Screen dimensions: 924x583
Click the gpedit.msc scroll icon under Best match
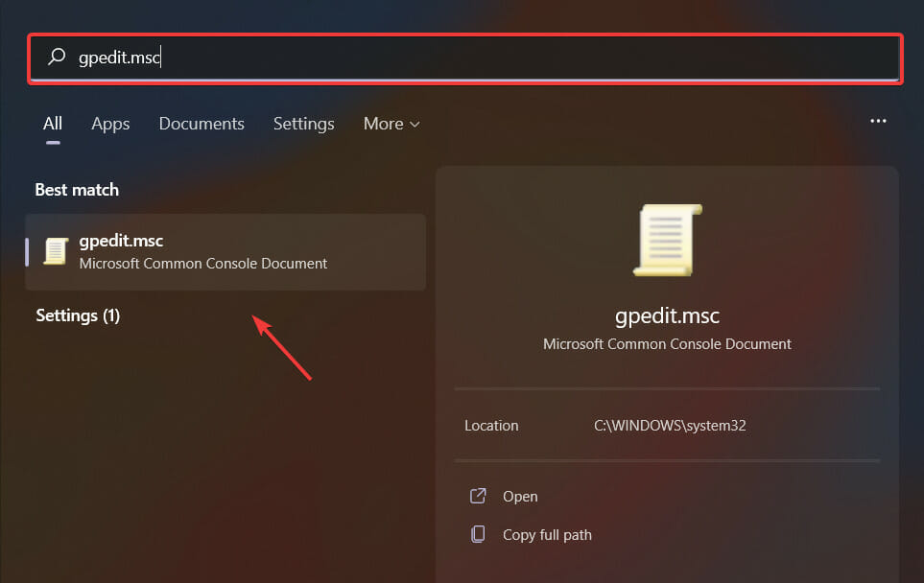click(x=54, y=251)
